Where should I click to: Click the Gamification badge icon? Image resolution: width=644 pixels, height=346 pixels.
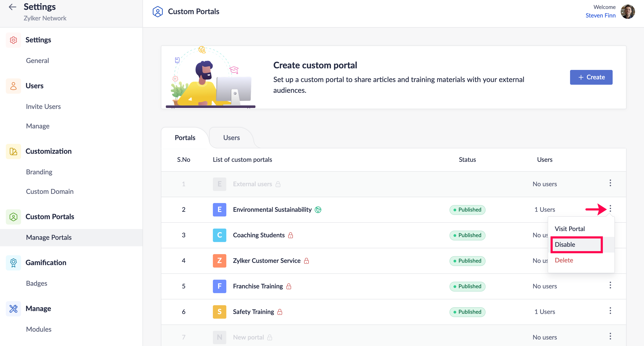click(x=13, y=262)
